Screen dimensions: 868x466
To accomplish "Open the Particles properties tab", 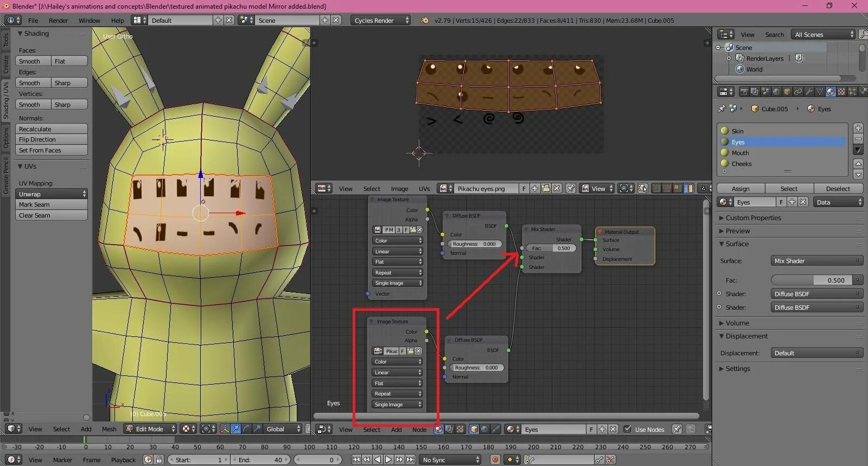I will (852, 92).
